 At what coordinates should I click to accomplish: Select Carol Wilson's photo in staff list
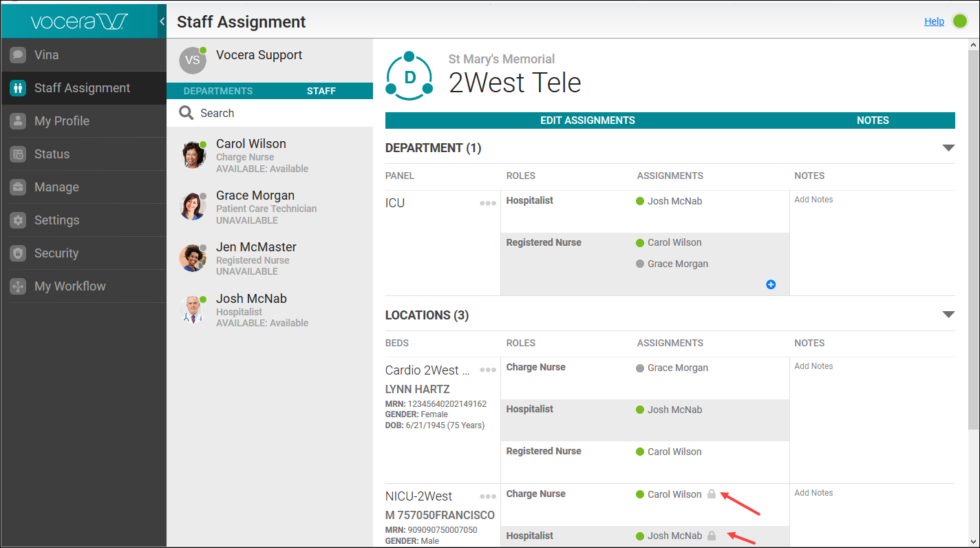click(193, 155)
